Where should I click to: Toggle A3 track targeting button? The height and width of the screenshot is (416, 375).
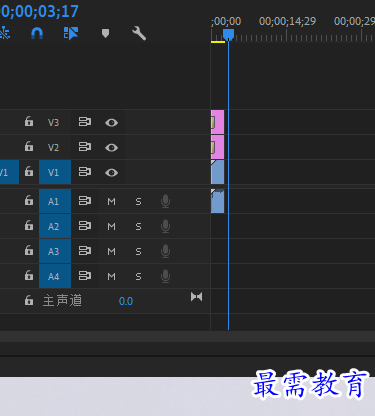[x=55, y=251]
